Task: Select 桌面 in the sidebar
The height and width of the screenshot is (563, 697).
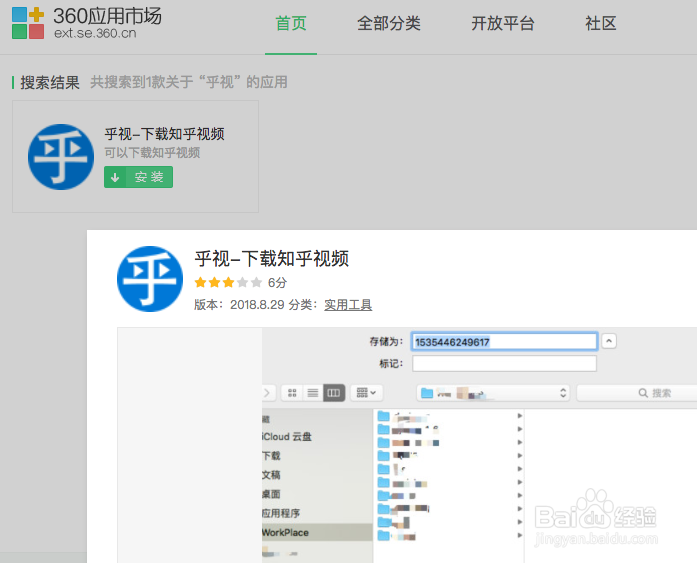Action: click(x=271, y=494)
